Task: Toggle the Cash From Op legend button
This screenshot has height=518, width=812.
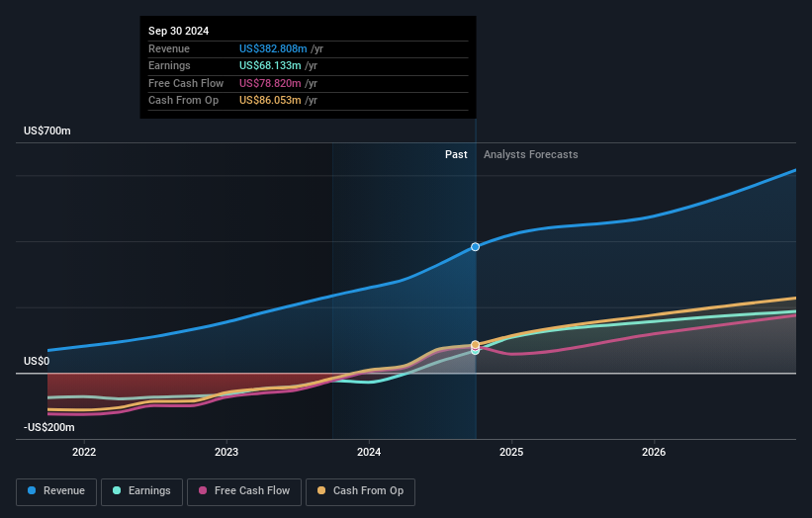Action: [x=360, y=491]
